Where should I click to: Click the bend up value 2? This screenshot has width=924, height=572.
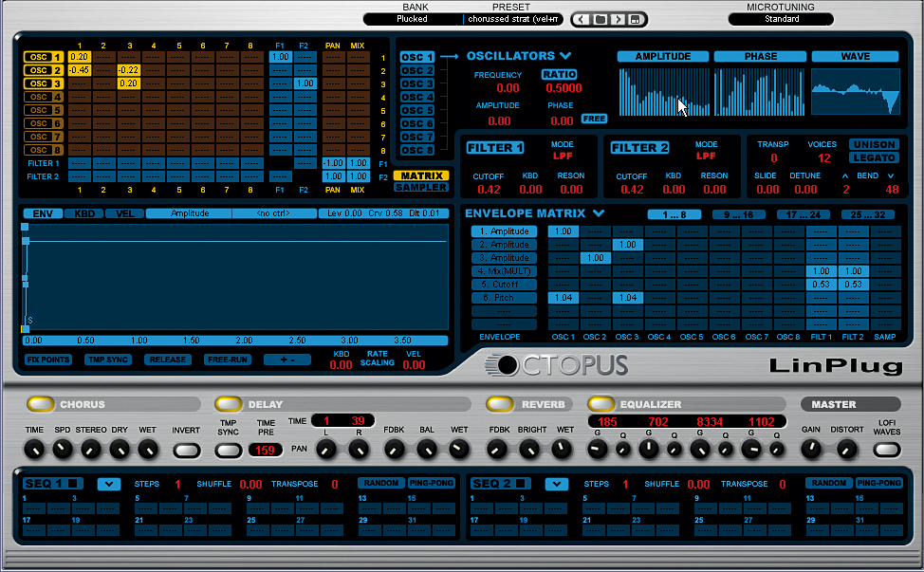pos(845,190)
